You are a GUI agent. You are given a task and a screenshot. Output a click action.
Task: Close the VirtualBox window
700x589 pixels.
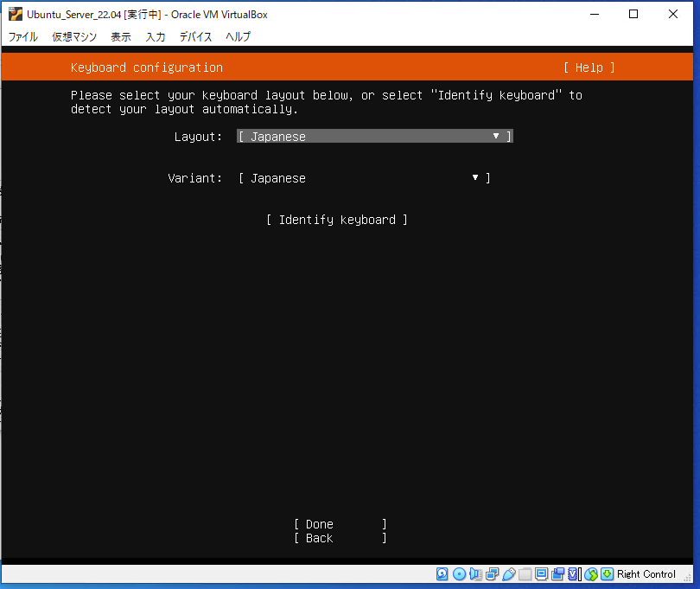672,15
